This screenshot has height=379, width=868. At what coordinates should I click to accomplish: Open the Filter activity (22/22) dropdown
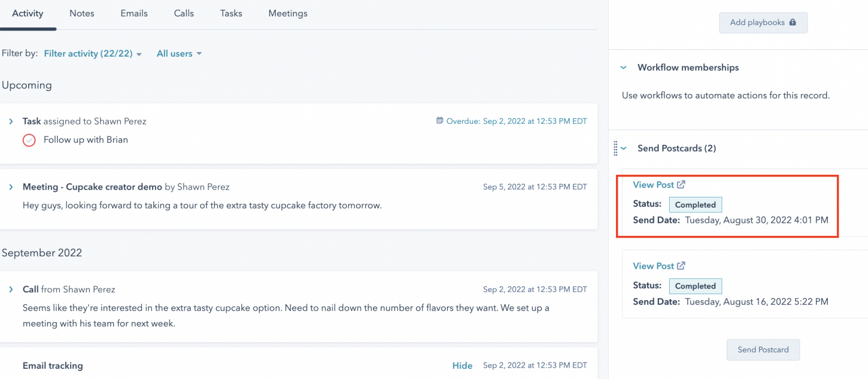(x=93, y=54)
